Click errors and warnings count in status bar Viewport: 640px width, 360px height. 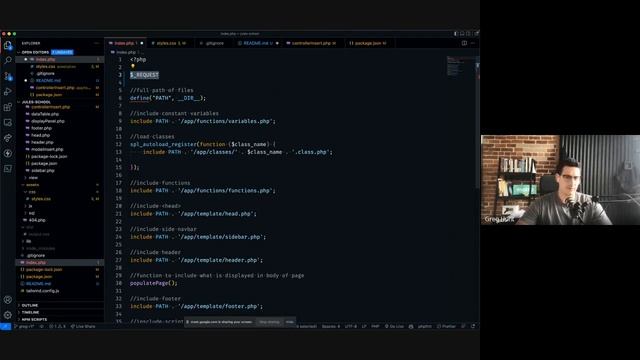coord(57,327)
